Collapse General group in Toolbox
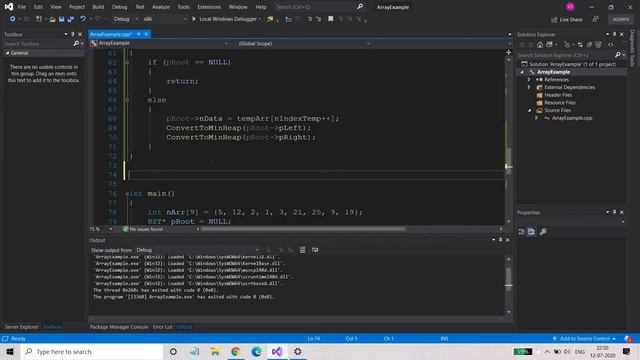Image resolution: width=640 pixels, height=360 pixels. click(x=7, y=53)
